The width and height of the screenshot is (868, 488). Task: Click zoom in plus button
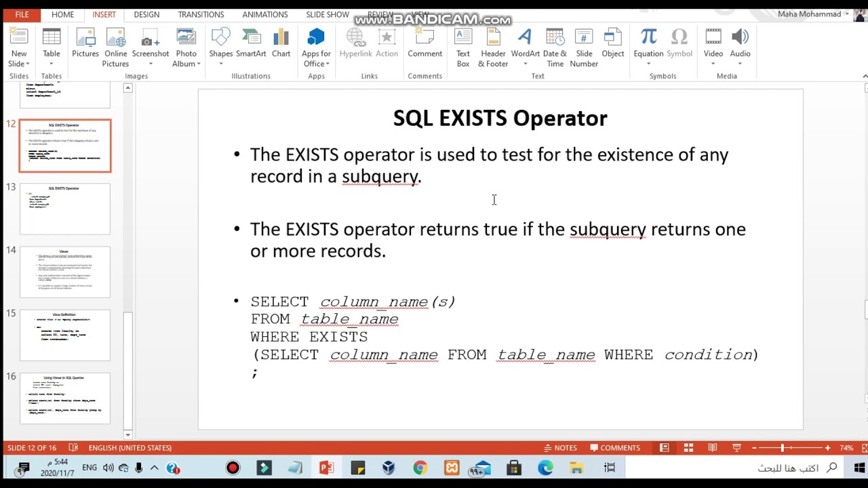[827, 448]
